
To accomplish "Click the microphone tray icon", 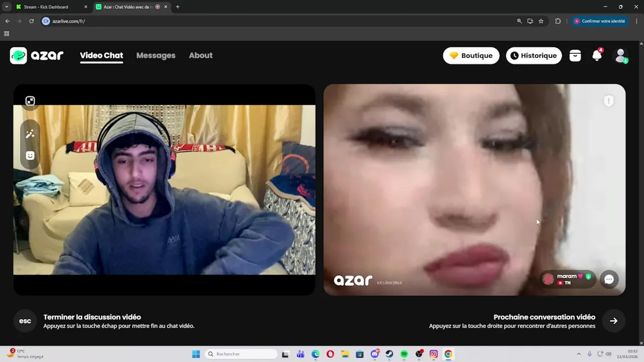I will tap(590, 354).
